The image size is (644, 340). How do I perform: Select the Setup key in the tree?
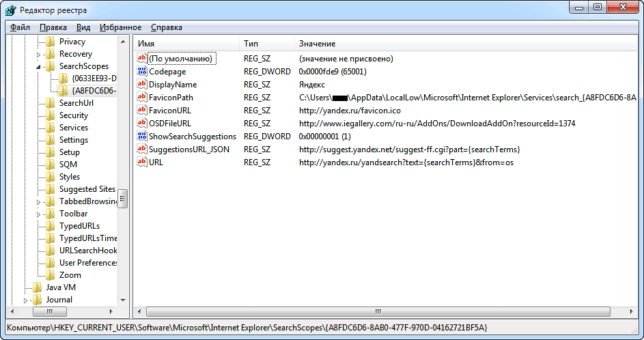(70, 152)
